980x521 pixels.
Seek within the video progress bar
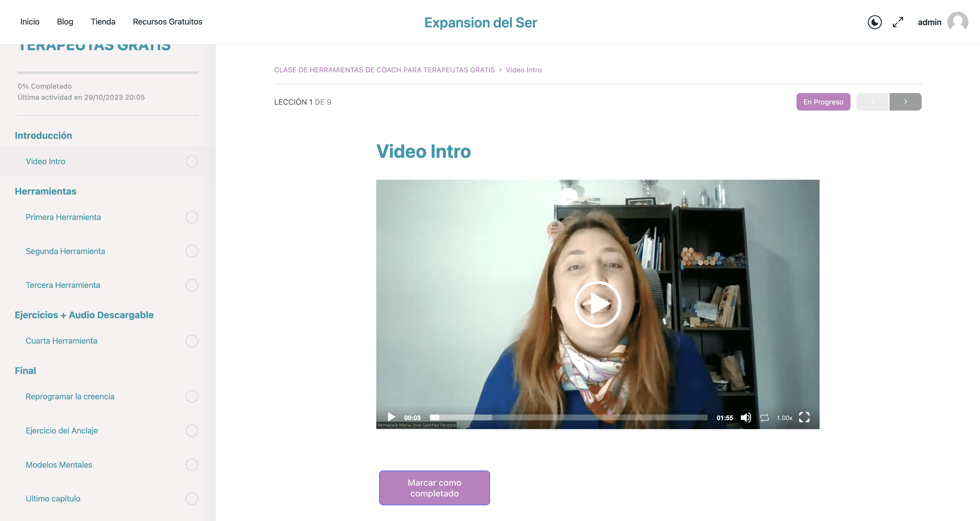pyautogui.click(x=568, y=417)
